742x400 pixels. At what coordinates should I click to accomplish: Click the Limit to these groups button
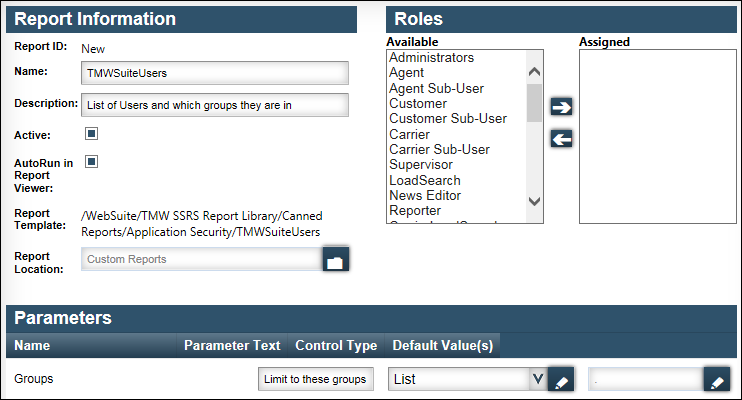pos(316,379)
